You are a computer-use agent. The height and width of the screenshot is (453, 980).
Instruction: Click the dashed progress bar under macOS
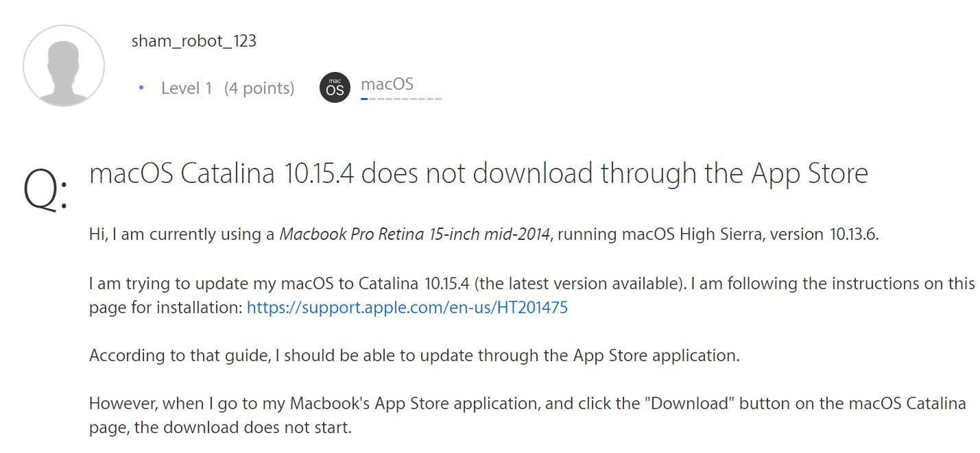(401, 99)
